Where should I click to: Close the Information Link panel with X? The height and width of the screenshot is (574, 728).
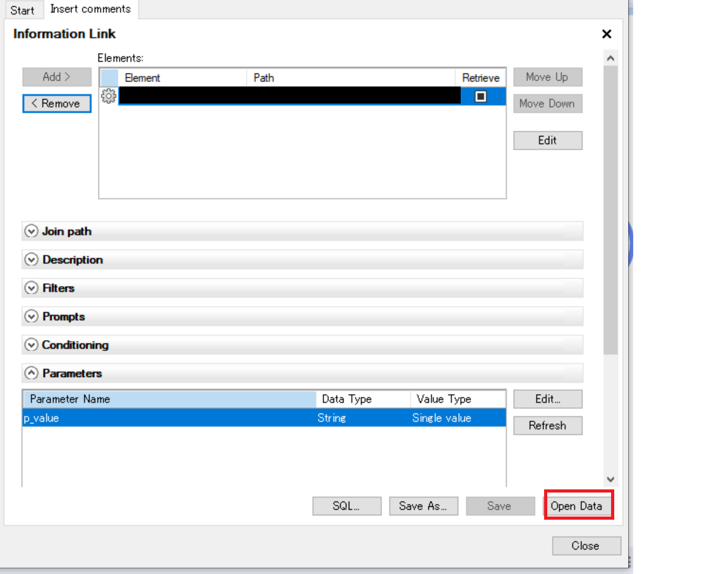point(607,34)
